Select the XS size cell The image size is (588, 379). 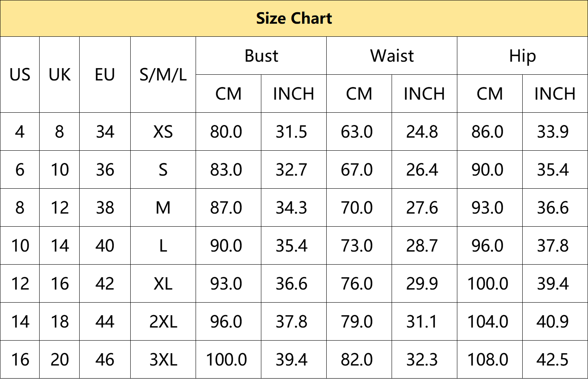163,132
